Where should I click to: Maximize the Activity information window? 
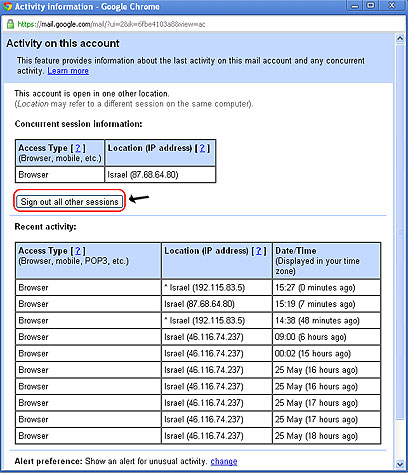click(x=371, y=6)
